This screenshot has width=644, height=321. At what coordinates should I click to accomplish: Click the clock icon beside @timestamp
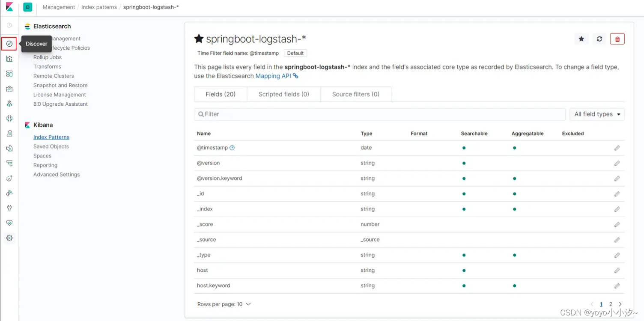(232, 148)
